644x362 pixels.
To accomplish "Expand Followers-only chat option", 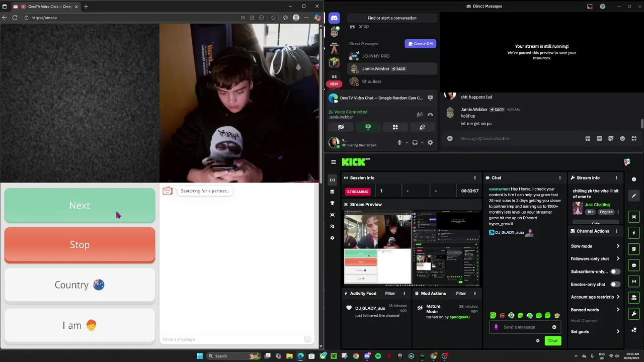I will (x=595, y=259).
